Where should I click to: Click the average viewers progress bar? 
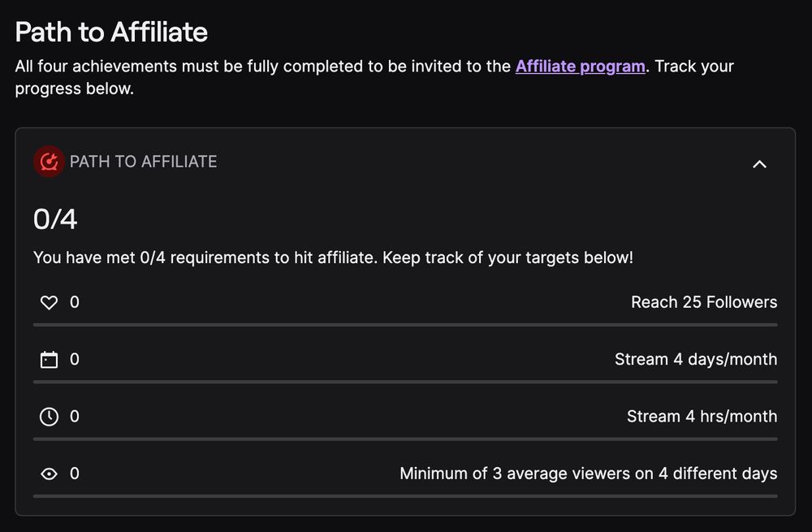405,495
